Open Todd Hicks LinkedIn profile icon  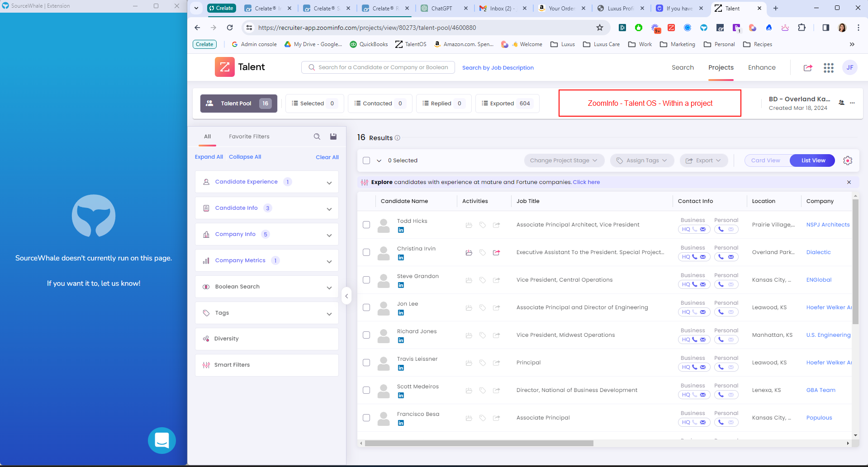(401, 230)
